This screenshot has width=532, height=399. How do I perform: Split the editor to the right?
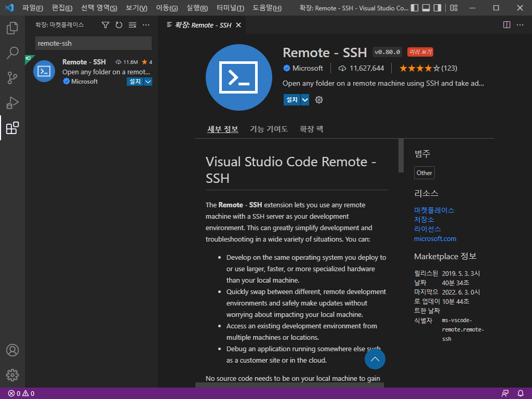click(507, 25)
